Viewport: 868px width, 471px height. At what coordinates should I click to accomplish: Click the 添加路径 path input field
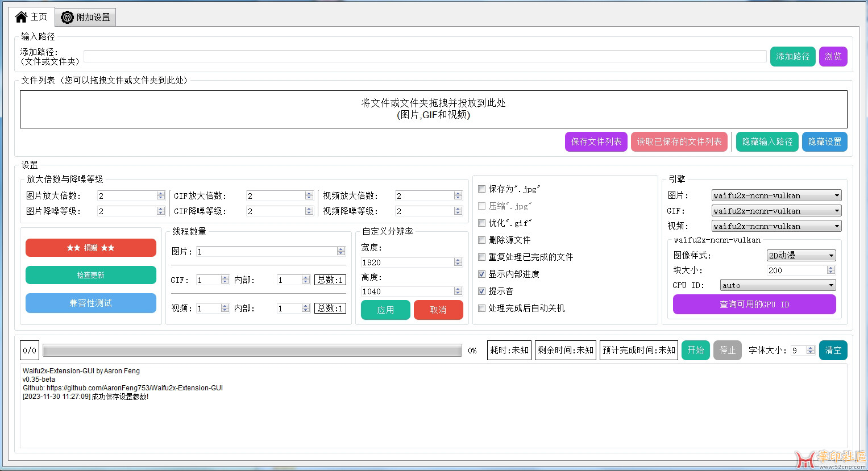(x=425, y=57)
